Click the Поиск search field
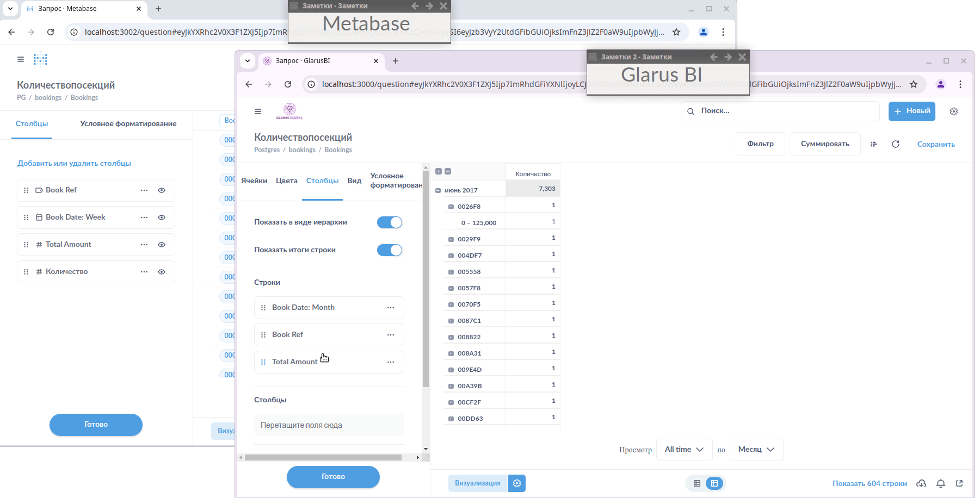The height and width of the screenshot is (498, 980). tap(780, 111)
